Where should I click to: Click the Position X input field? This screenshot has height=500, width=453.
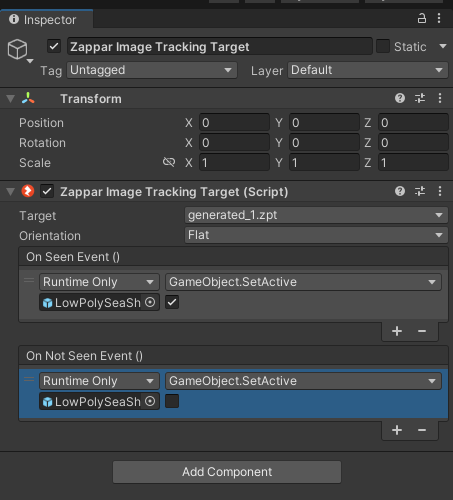234,123
